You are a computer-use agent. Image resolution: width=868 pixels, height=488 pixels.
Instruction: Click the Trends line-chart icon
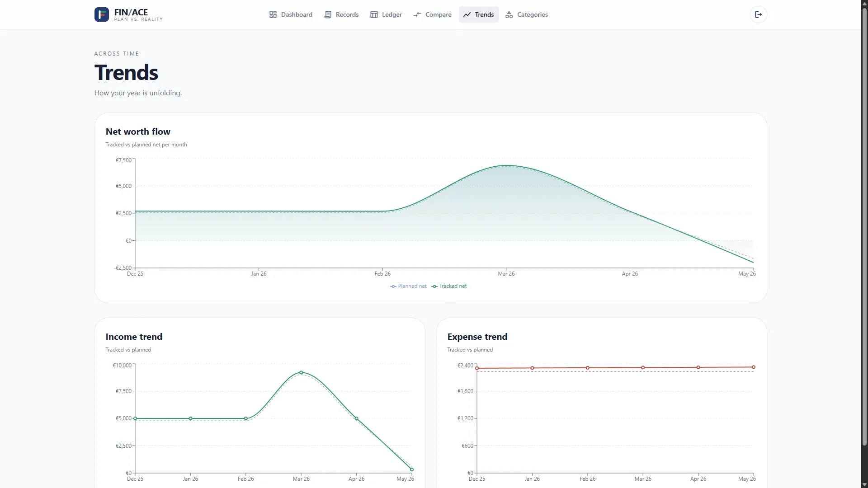tap(467, 14)
